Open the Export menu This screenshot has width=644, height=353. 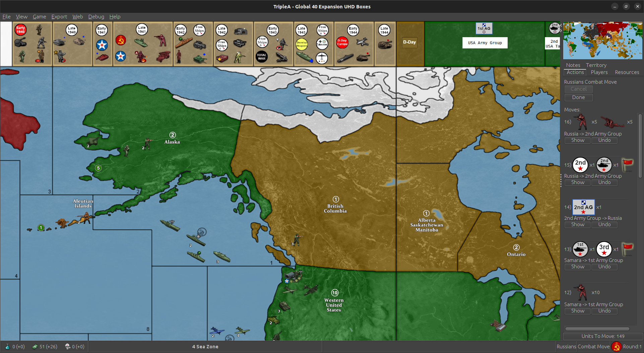pos(59,17)
